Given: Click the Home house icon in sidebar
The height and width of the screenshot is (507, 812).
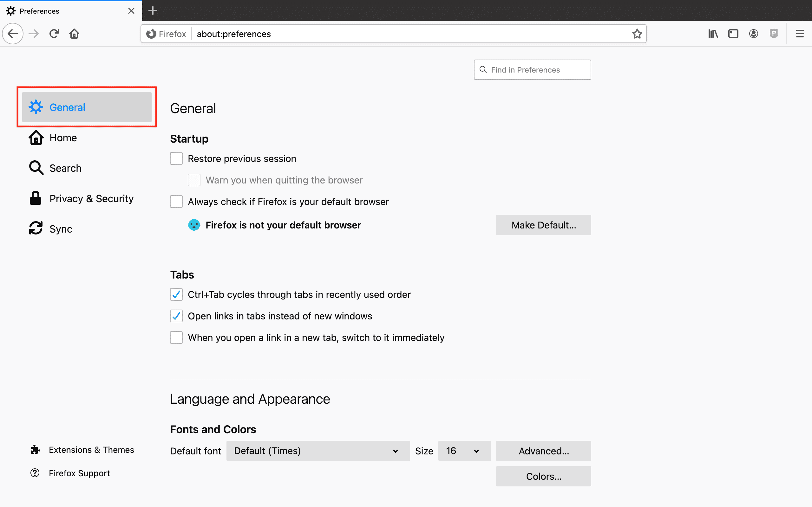Looking at the screenshot, I should 36,138.
